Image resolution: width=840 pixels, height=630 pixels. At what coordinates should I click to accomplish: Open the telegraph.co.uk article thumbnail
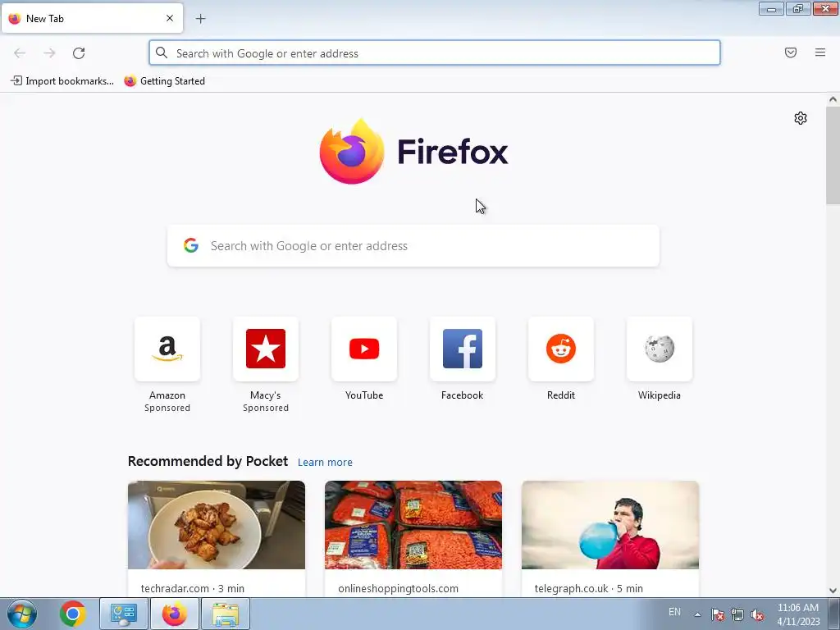pyautogui.click(x=610, y=525)
